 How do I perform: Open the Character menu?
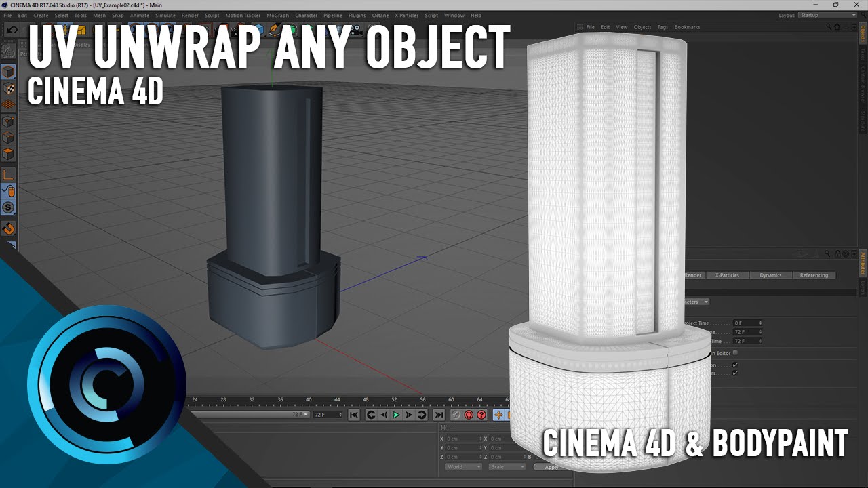(307, 15)
